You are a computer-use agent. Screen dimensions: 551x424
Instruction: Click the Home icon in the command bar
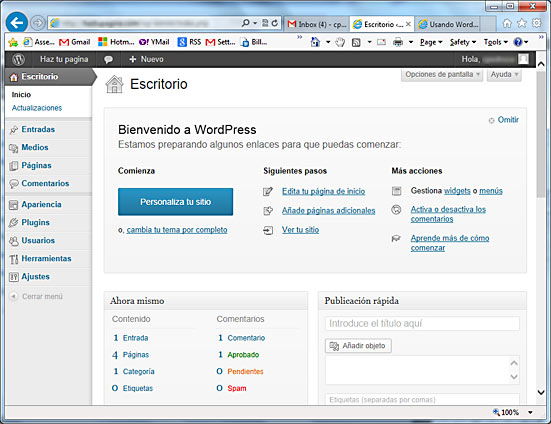tap(315, 42)
